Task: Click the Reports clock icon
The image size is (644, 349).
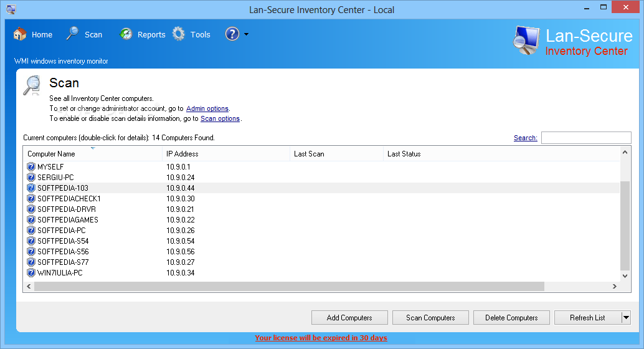Action: (126, 34)
